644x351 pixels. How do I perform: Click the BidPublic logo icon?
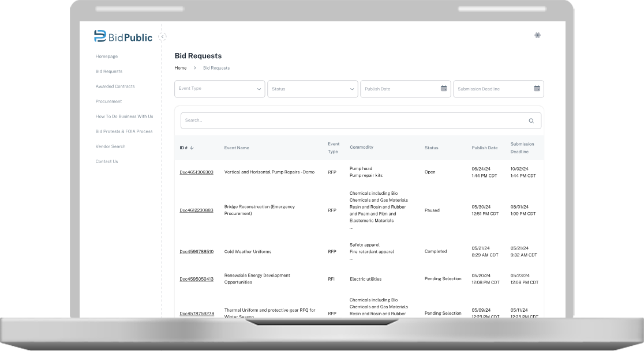click(x=100, y=36)
